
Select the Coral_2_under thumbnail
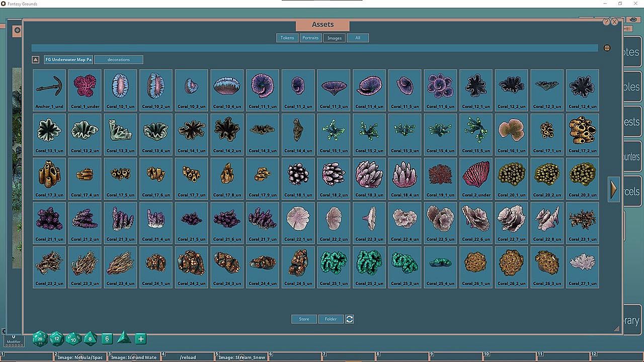click(x=476, y=178)
